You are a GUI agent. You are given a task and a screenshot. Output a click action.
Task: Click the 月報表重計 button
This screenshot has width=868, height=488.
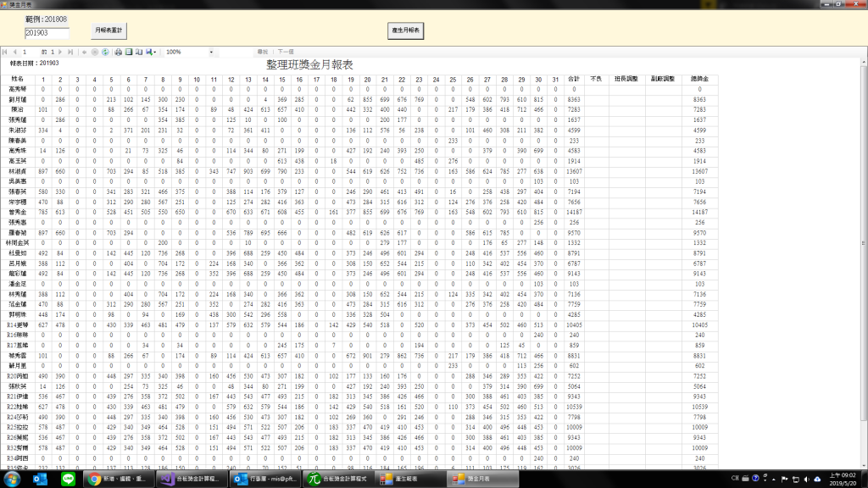pyautogui.click(x=108, y=30)
